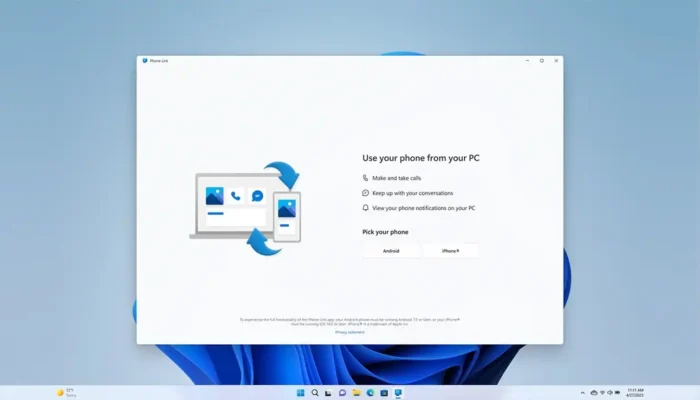The width and height of the screenshot is (700, 400).
Task: Close the Phone Link window
Action: click(x=556, y=61)
